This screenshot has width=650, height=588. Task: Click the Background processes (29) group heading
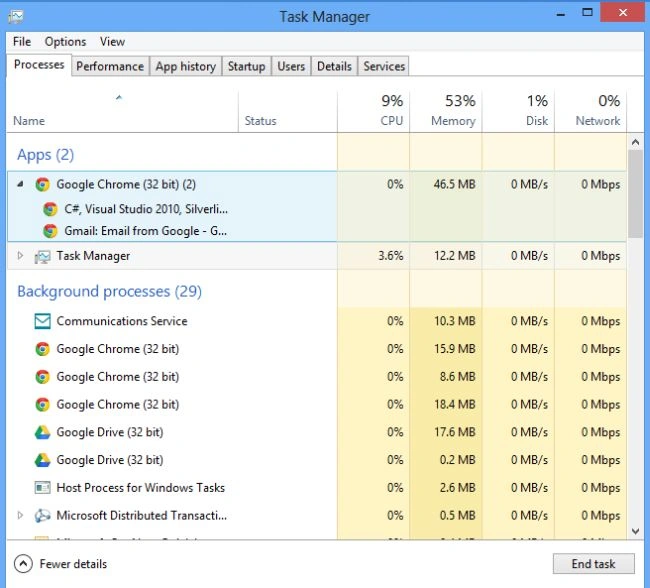(109, 292)
